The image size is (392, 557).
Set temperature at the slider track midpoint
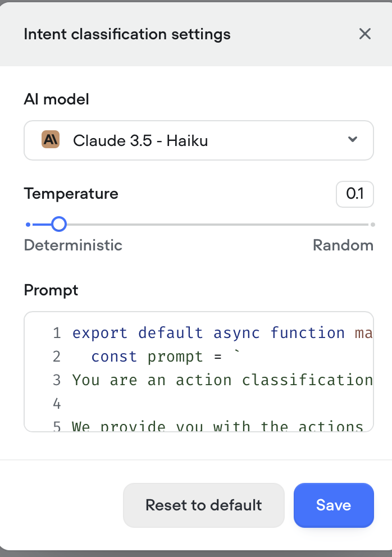pyautogui.click(x=200, y=225)
